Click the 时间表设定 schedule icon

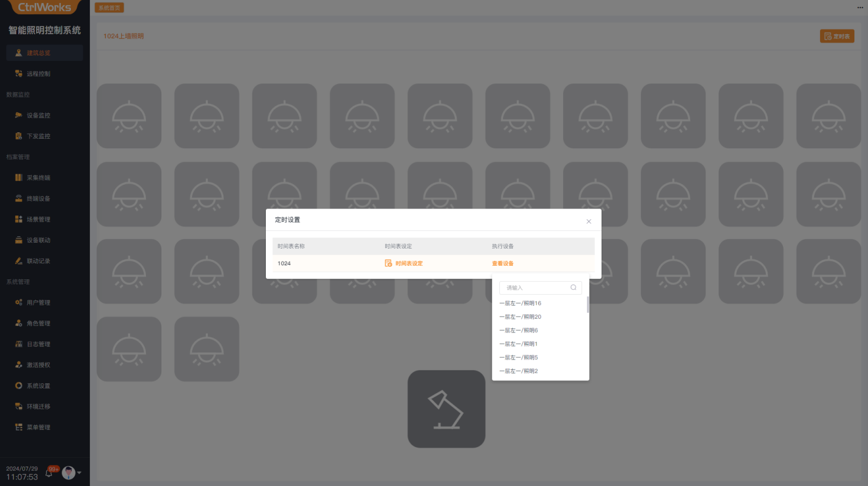click(388, 263)
